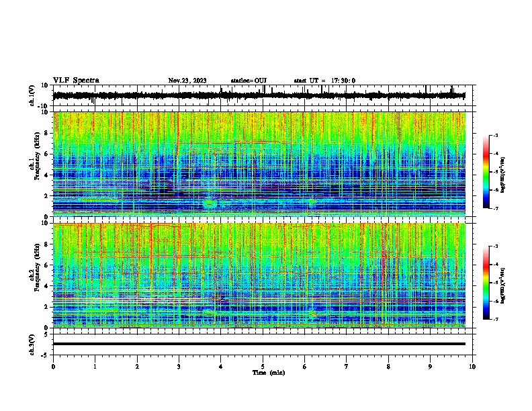Click the 6 kHz tick on ch.1 frequency axis
This screenshot has width=532, height=411.
[46, 154]
